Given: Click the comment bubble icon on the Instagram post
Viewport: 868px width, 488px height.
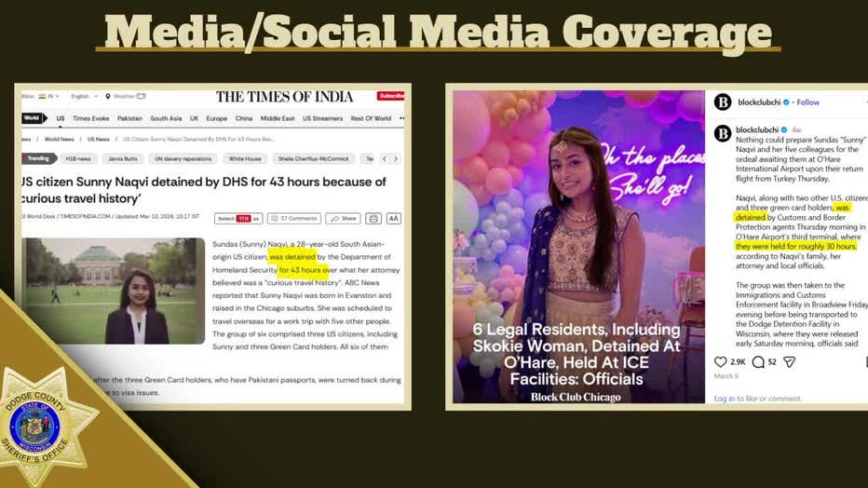Looking at the screenshot, I should [x=757, y=361].
